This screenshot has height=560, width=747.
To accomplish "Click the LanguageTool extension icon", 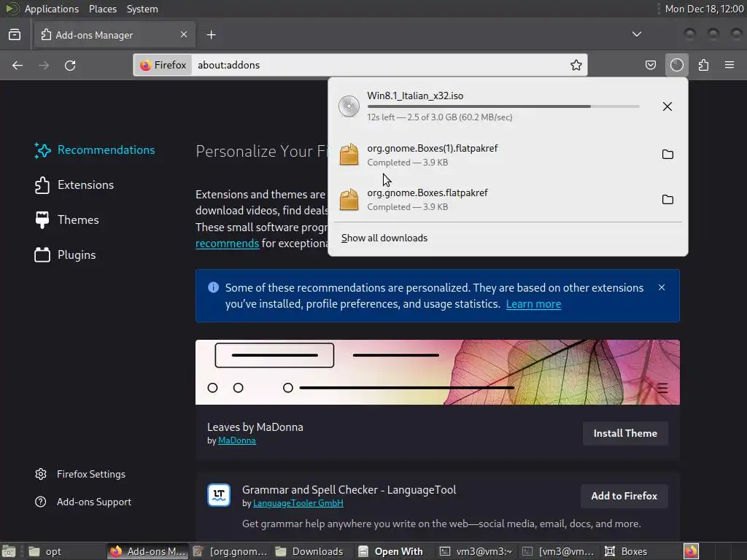I will pos(219,495).
